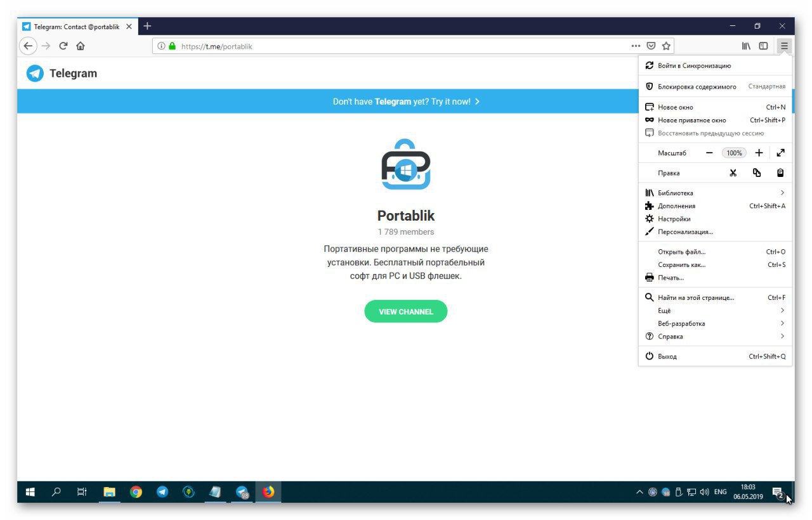Choose Новое окно menu item
Viewport: 812px width, 520px height.
715,107
